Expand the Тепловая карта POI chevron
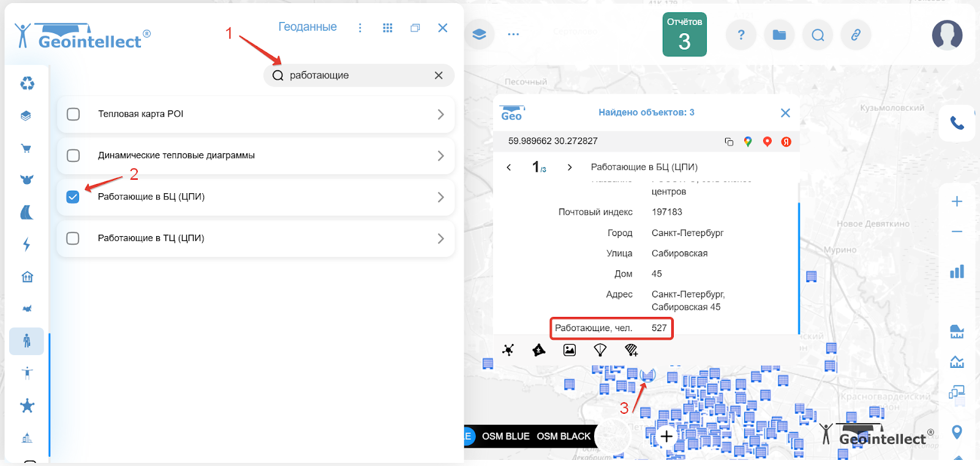Screen dimensions: 980x466 [x=440, y=114]
